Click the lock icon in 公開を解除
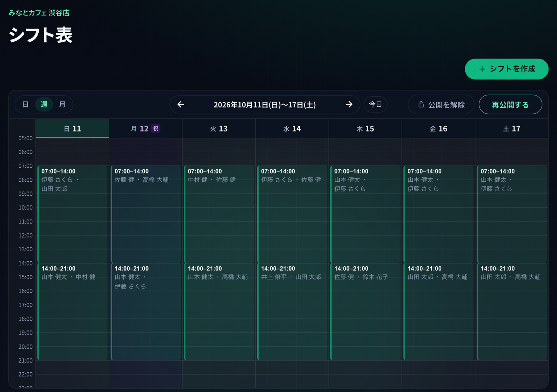Screen dimensions: 557x392 click(421, 104)
